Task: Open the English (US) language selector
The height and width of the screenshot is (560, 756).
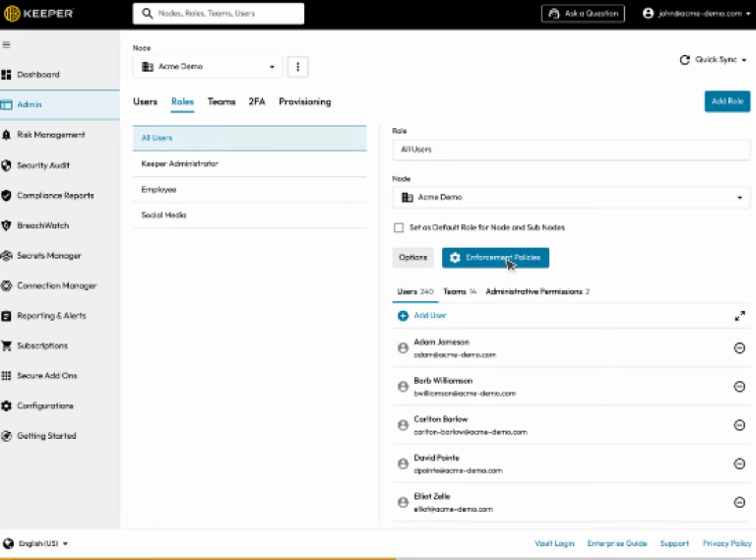Action: [36, 543]
